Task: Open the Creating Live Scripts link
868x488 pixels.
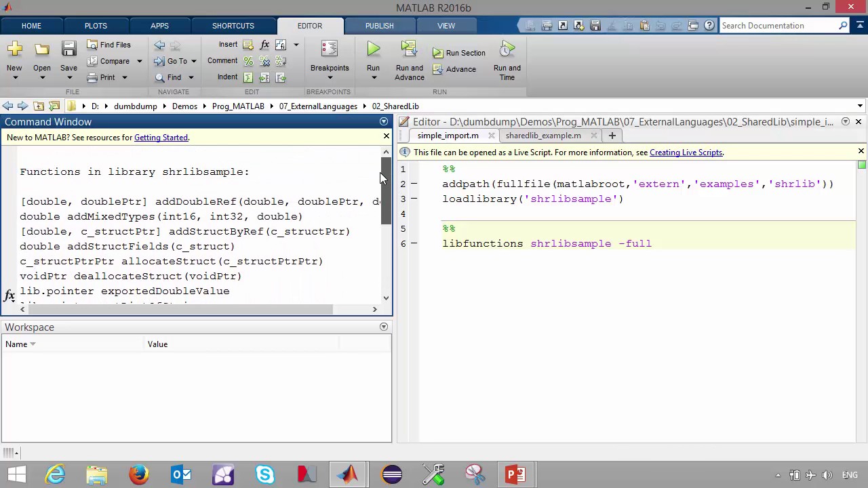Action: click(686, 152)
